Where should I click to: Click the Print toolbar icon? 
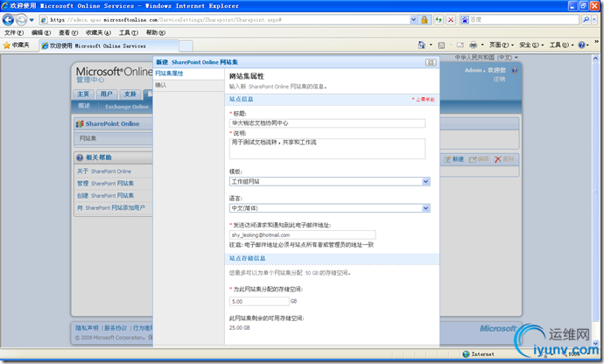click(473, 45)
